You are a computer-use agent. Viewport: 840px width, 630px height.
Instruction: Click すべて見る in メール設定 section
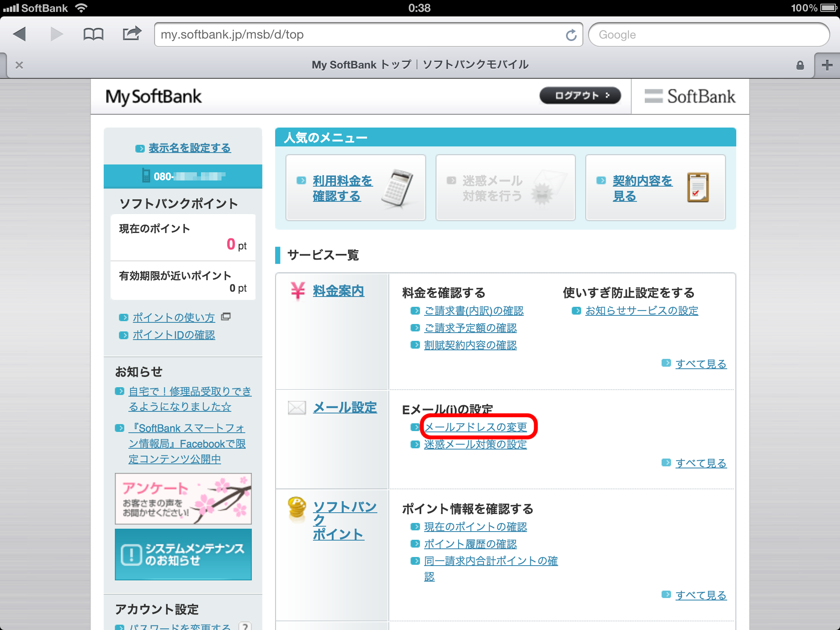click(701, 463)
